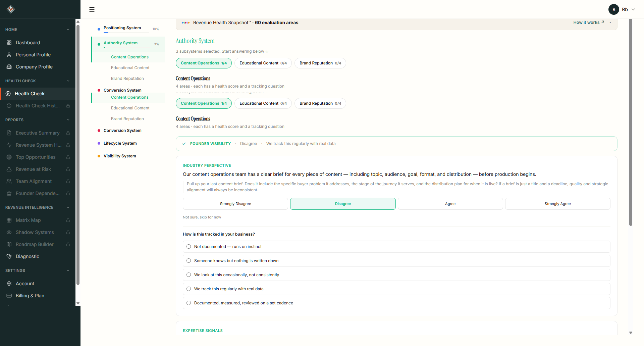Screen dimensions: 644x346
Task: Click the Roadmap Builder map icon
Action: click(x=9, y=244)
